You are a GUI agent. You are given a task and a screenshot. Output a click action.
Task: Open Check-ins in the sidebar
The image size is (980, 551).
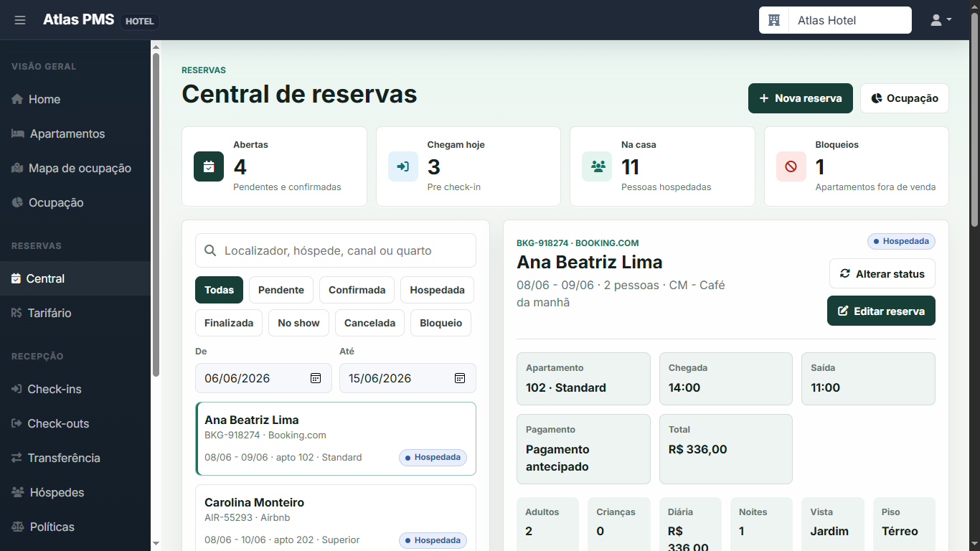coord(75,389)
